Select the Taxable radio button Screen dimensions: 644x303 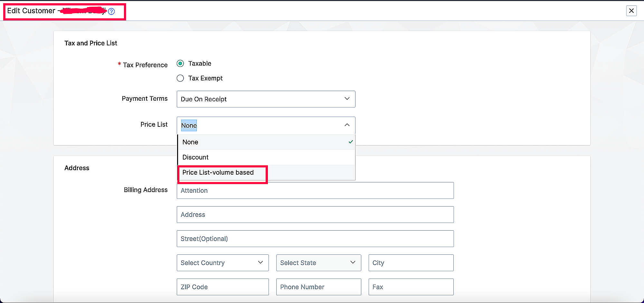[180, 63]
